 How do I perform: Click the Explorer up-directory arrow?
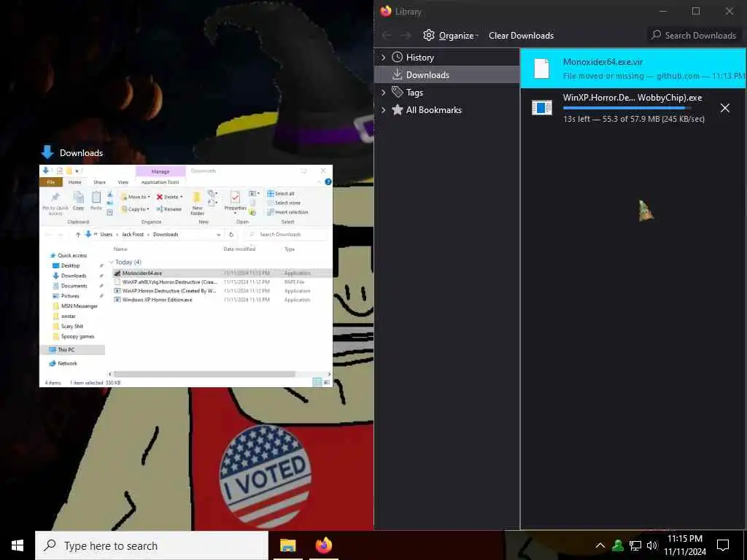click(x=78, y=234)
